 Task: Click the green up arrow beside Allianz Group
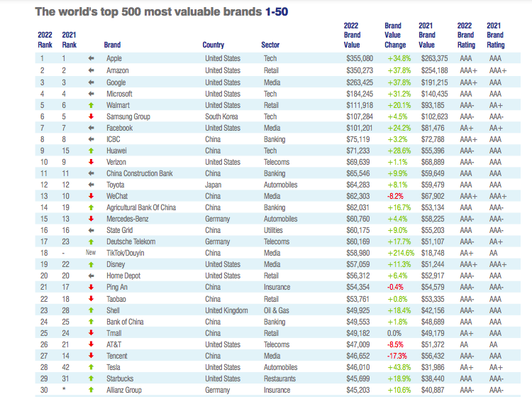[91, 390]
